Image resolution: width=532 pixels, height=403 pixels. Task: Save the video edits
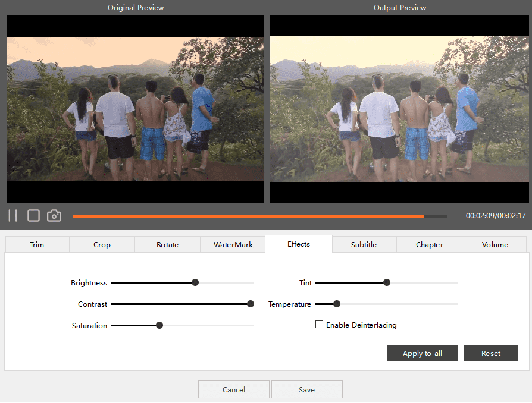pyautogui.click(x=306, y=389)
